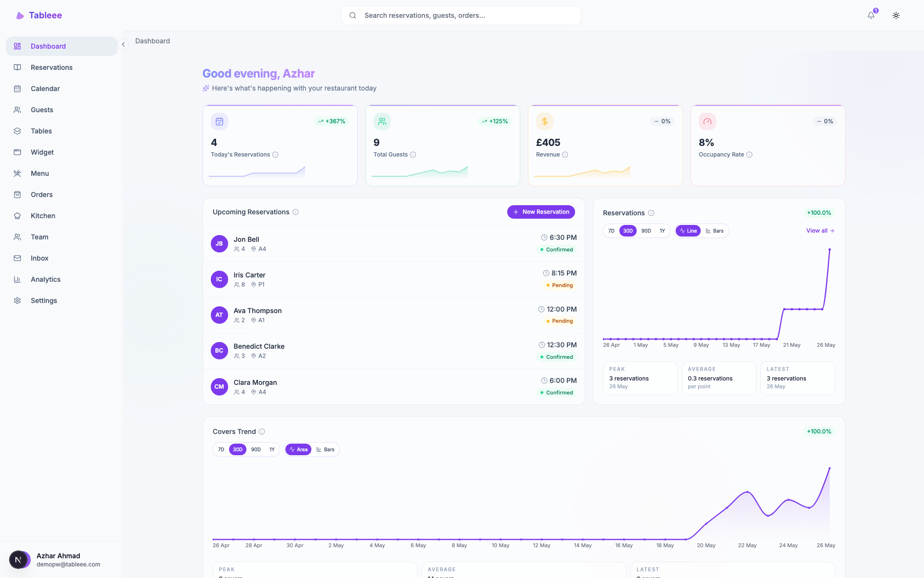Show info tooltip for Revenue
The width and height of the screenshot is (924, 578).
tap(565, 155)
